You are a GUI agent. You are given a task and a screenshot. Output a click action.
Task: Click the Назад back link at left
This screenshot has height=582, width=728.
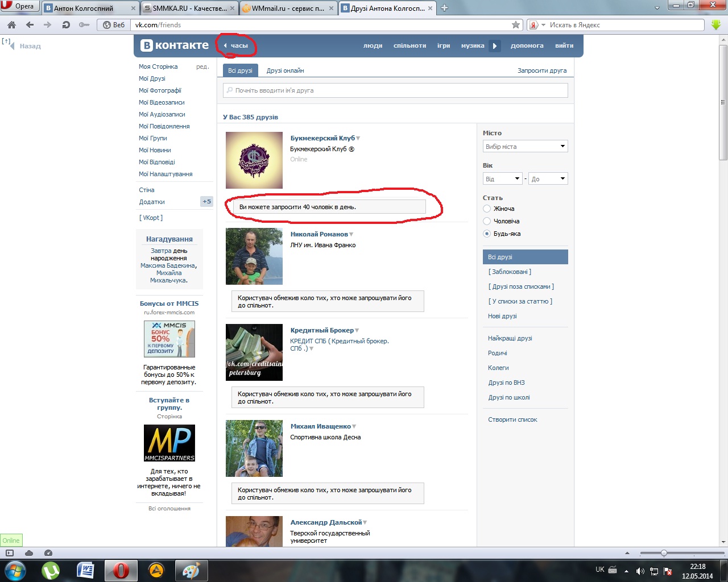pos(30,46)
